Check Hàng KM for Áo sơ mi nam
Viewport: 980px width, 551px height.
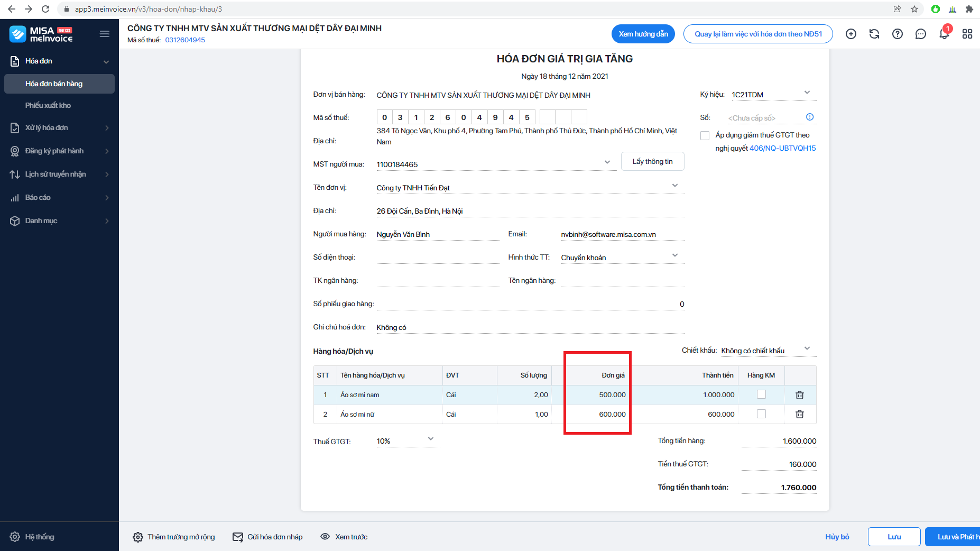pos(761,394)
